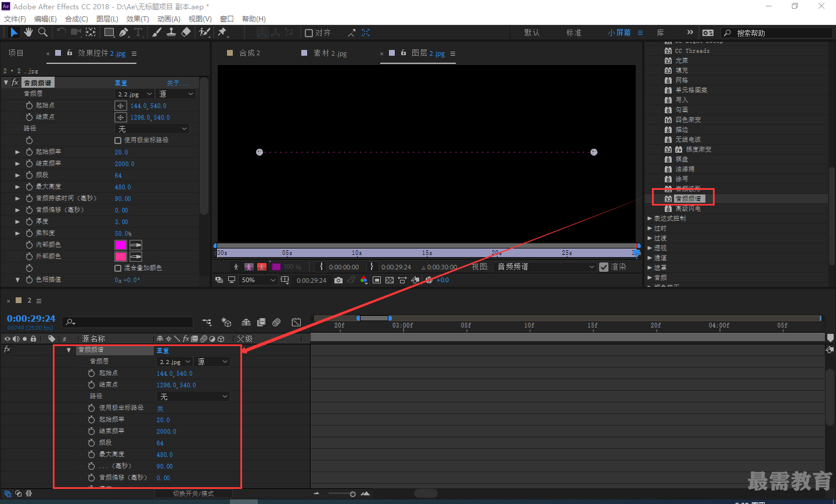The width and height of the screenshot is (836, 504).
Task: Click the snapshot camera icon in viewer
Action: click(x=338, y=280)
